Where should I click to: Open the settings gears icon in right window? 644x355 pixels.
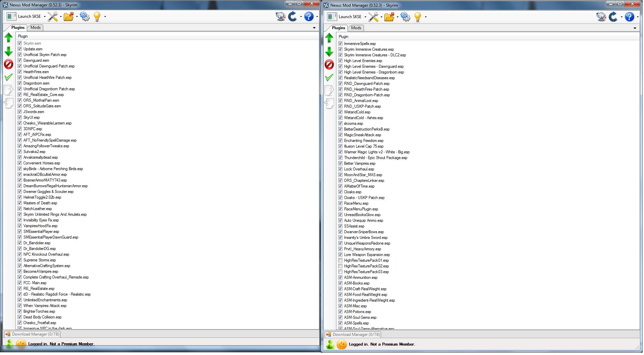click(x=406, y=17)
